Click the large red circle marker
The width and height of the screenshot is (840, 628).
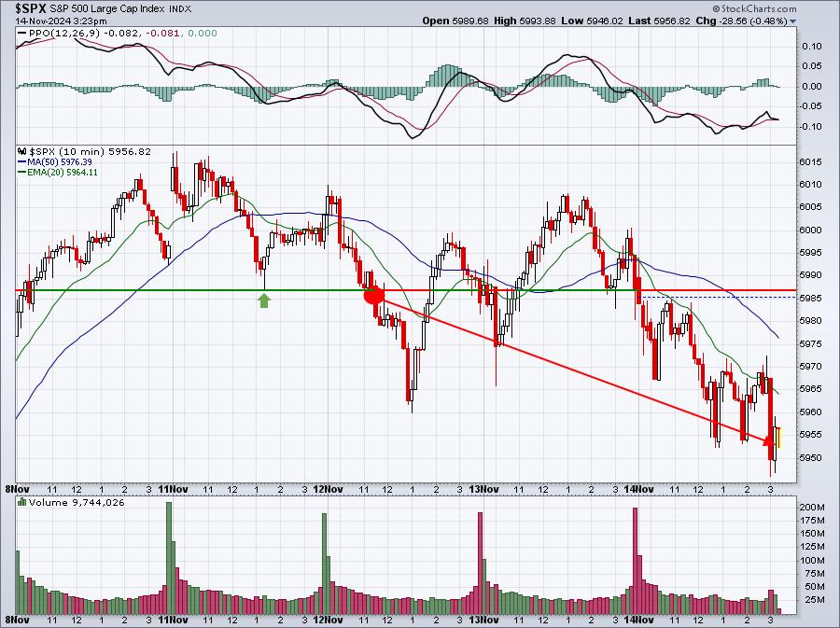pyautogui.click(x=374, y=295)
